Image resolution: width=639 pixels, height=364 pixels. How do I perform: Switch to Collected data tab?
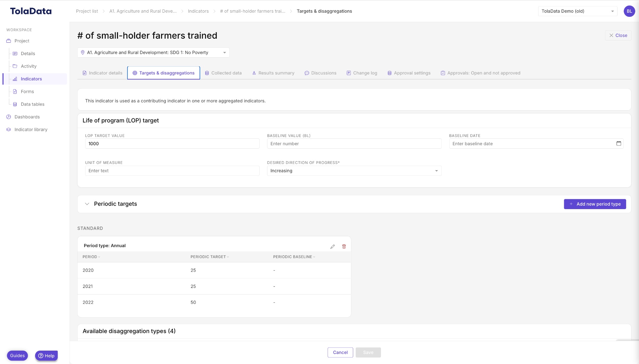click(x=223, y=73)
